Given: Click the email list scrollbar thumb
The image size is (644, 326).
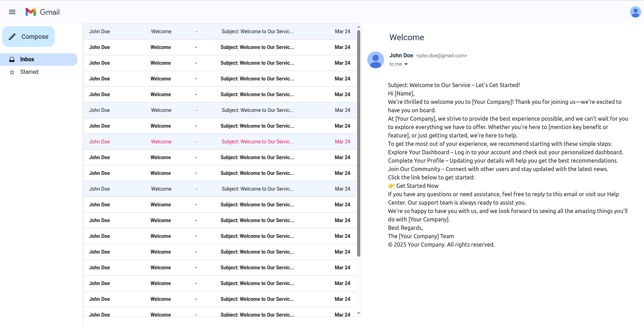Looking at the screenshot, I should [359, 143].
